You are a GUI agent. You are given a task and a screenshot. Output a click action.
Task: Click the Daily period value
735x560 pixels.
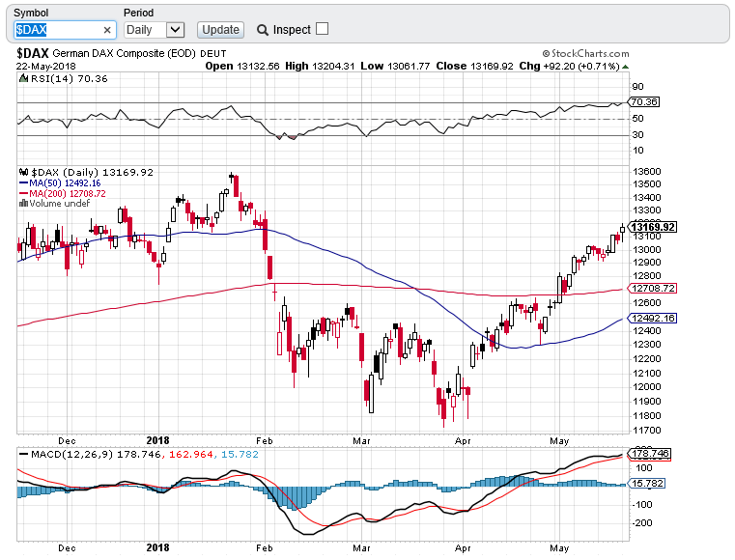coord(139,30)
